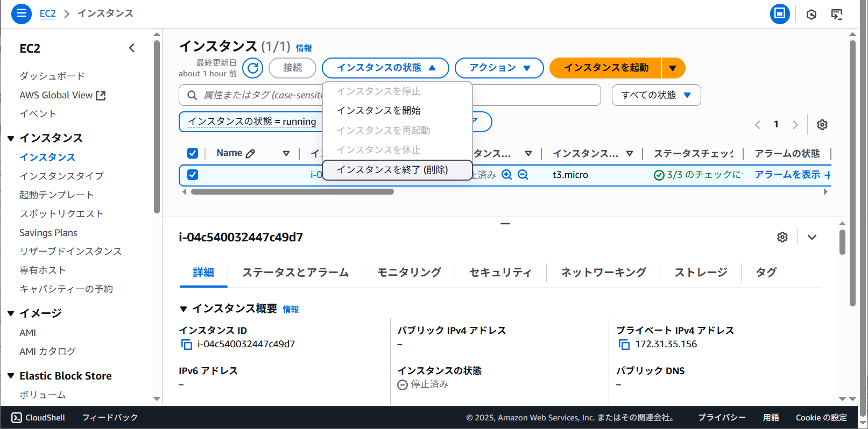Copy the instance ID with copy icon

coord(186,345)
